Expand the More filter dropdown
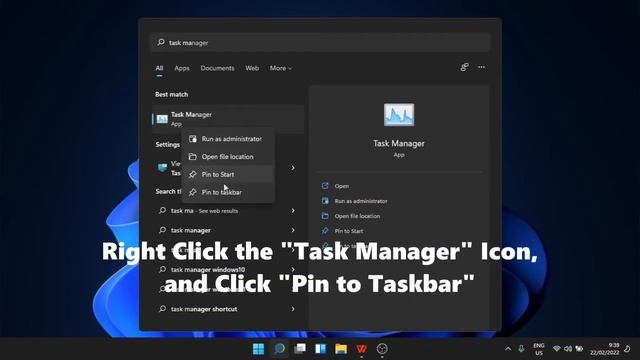640x360 pixels. 281,68
